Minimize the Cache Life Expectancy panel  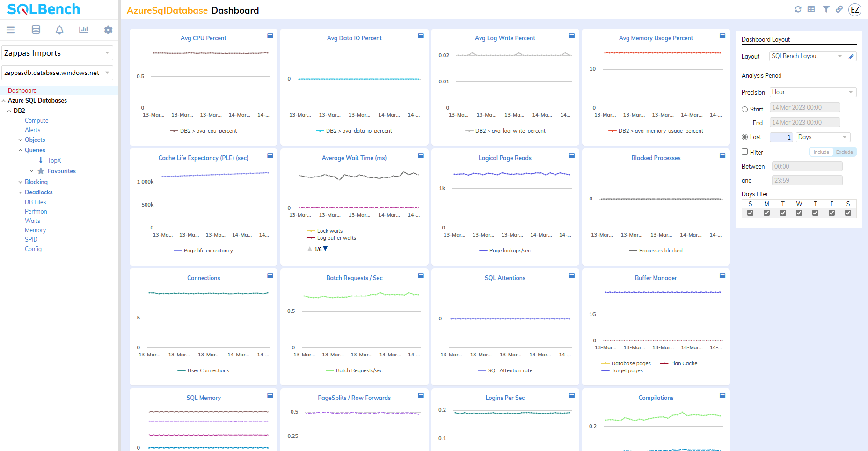tap(270, 156)
